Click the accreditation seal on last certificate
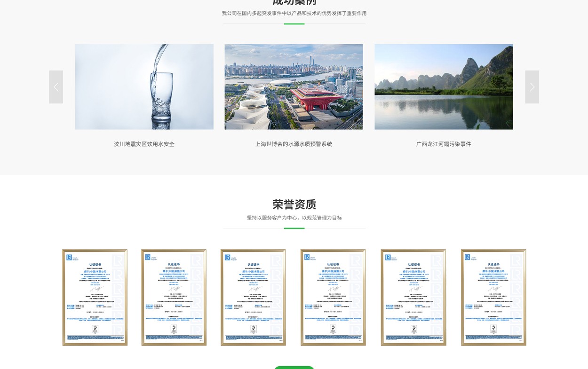 pyautogui.click(x=493, y=329)
